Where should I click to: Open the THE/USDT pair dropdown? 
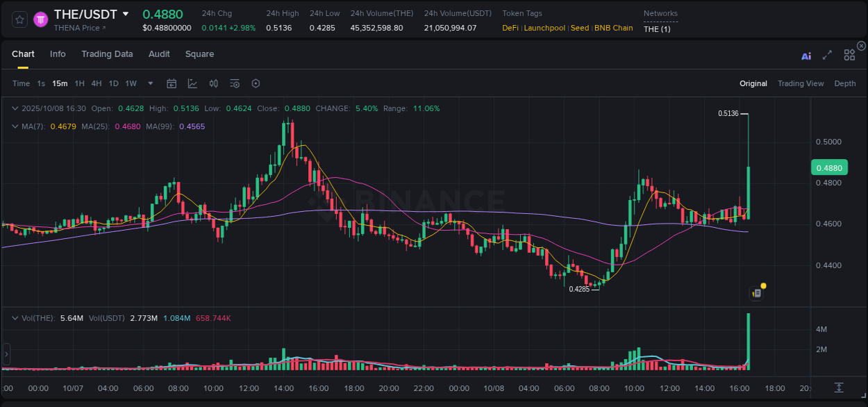126,13
